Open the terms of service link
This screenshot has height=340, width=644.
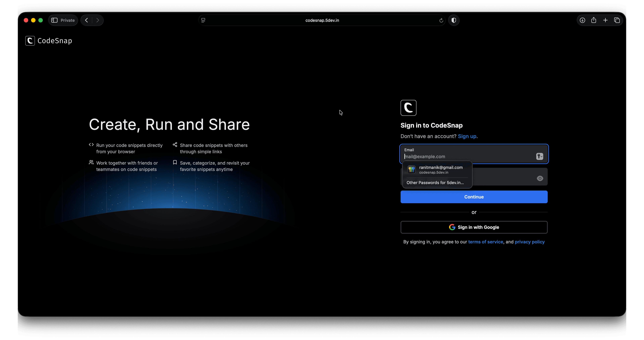485,242
